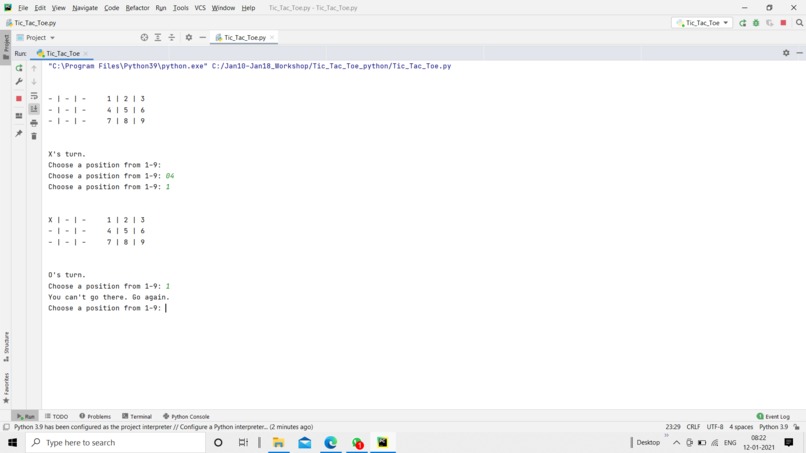806x453 pixels.
Task: Click the run with coverage icon
Action: (770, 23)
